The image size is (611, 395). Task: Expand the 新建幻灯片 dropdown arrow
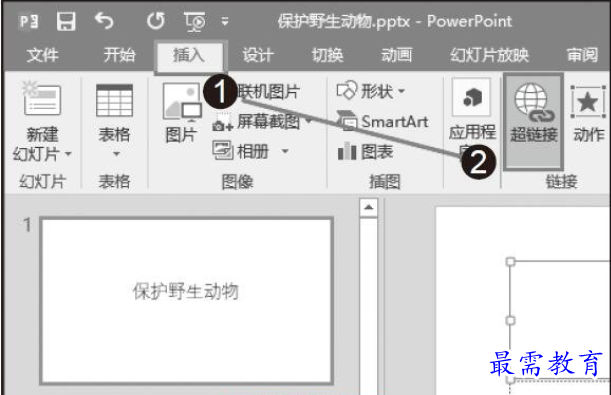click(x=68, y=154)
